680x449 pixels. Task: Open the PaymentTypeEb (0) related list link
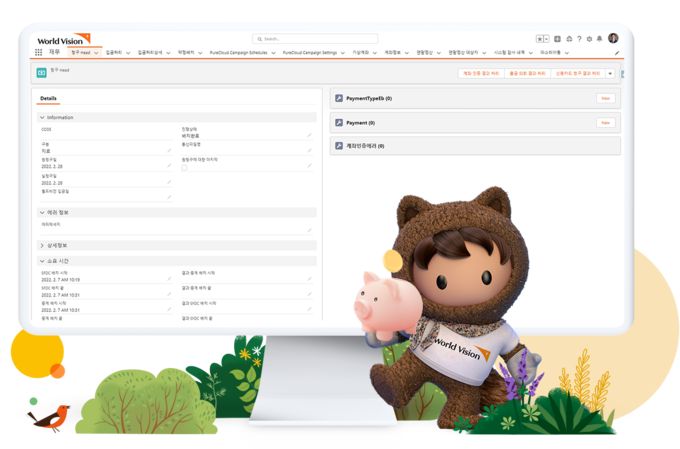coord(369,98)
